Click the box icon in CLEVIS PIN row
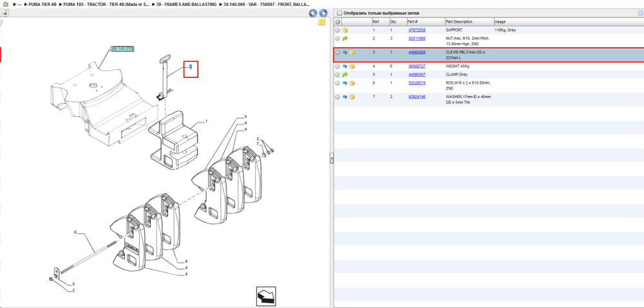Viewport: 644px width, 308px height. point(352,53)
